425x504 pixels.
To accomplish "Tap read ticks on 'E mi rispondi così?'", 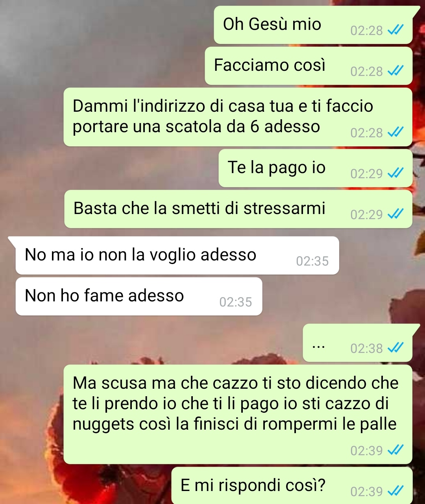I will coord(395,491).
